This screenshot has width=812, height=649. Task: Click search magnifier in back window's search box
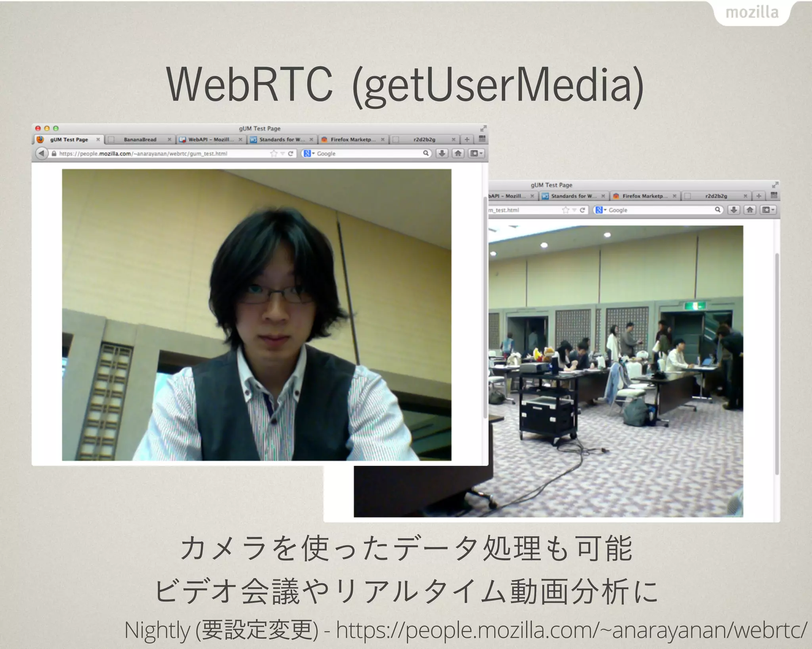(x=717, y=210)
